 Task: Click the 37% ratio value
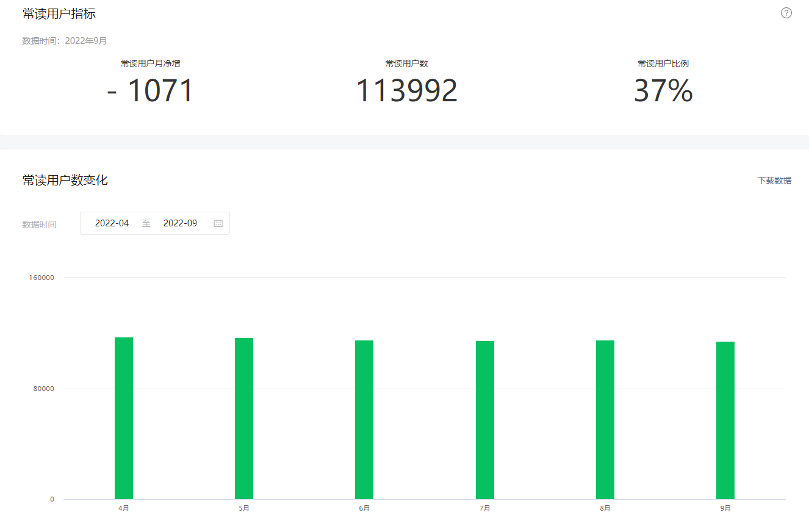[x=663, y=91]
